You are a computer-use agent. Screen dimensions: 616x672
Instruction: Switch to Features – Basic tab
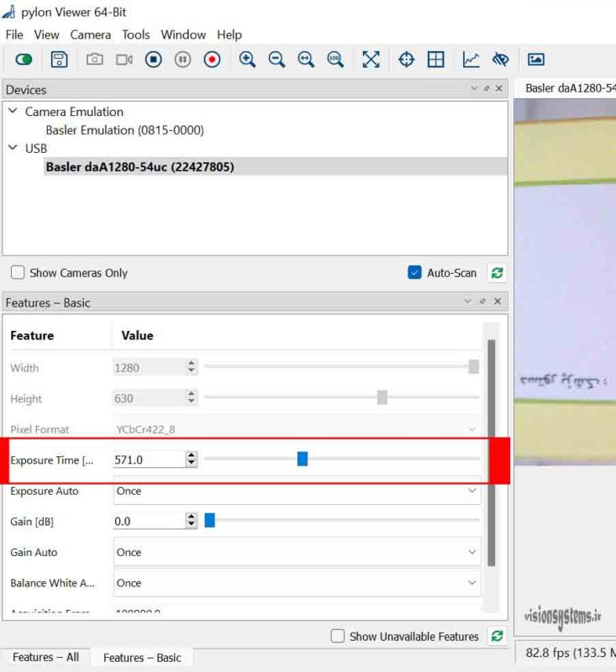[142, 658]
